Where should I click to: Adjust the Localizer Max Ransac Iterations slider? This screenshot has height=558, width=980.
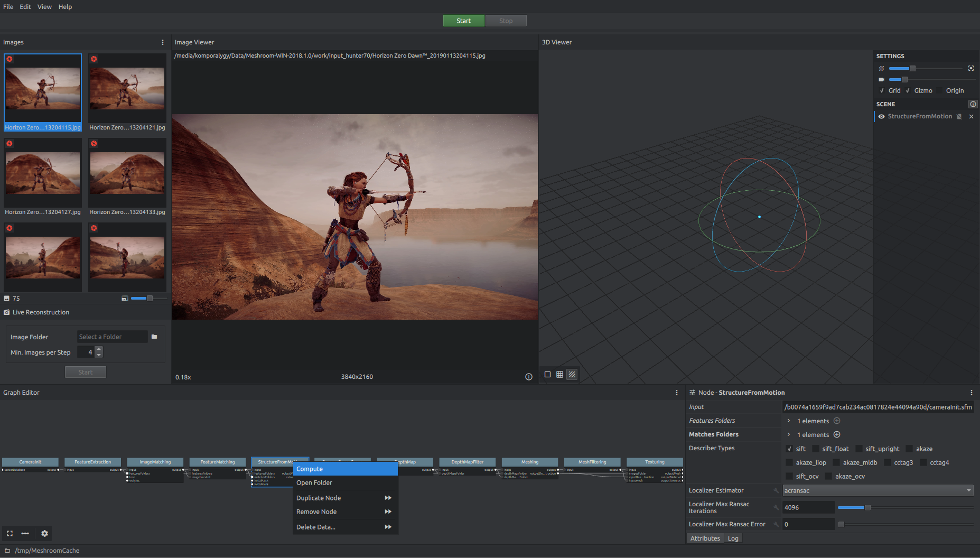[906, 508]
